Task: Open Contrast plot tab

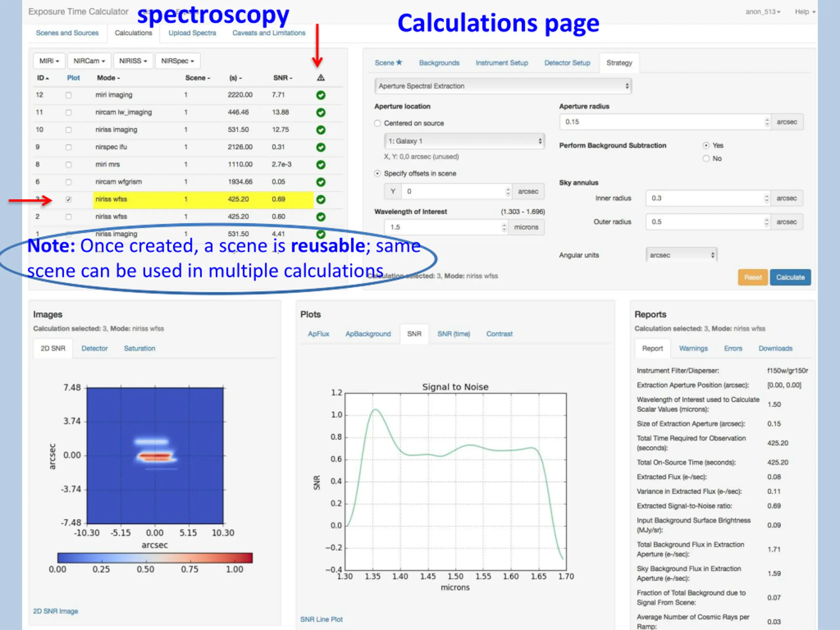Action: tap(499, 334)
